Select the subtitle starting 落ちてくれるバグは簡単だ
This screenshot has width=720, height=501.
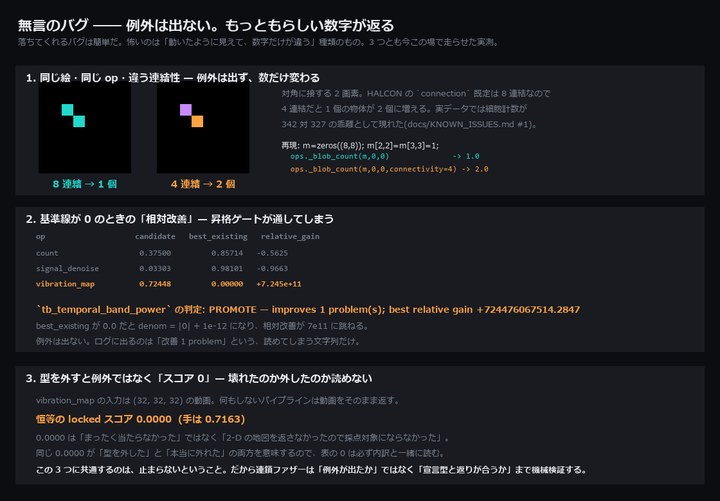pyautogui.click(x=258, y=42)
